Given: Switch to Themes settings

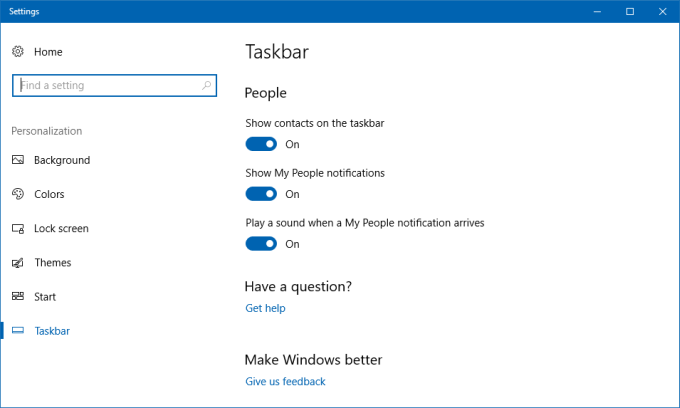Looking at the screenshot, I should pos(52,263).
